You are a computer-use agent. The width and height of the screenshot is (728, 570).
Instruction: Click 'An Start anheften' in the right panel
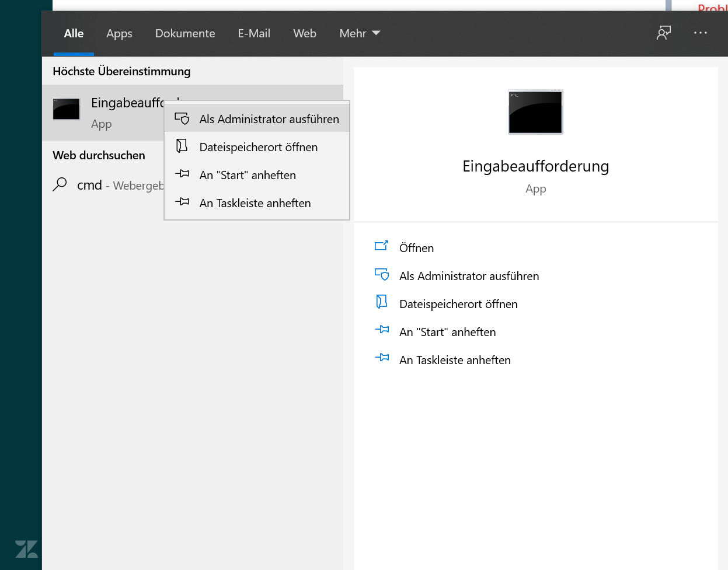[x=447, y=331]
